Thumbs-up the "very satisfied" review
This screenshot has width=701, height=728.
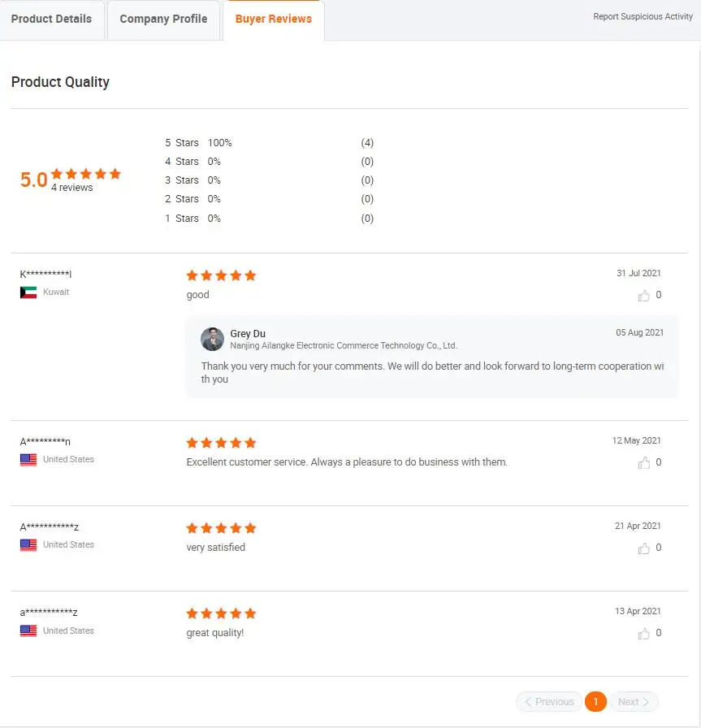click(x=644, y=548)
